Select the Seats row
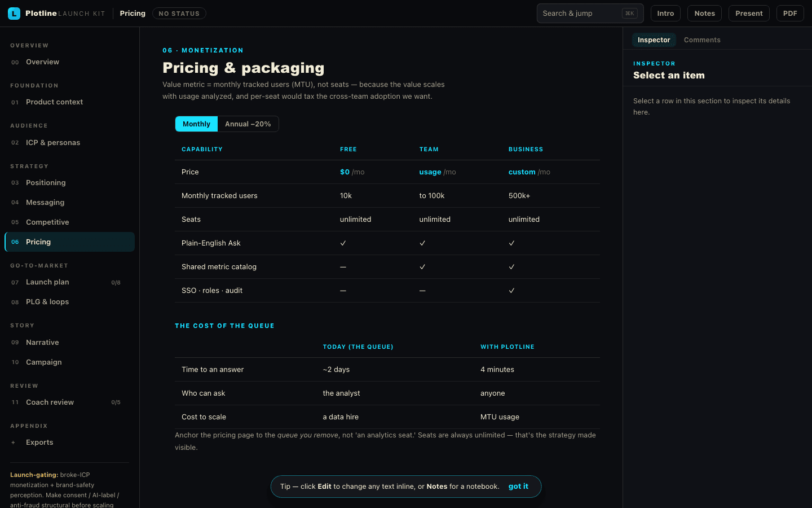 coord(387,220)
